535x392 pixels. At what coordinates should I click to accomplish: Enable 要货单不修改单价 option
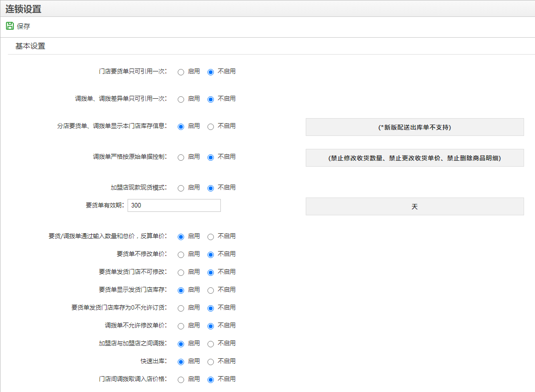point(181,255)
